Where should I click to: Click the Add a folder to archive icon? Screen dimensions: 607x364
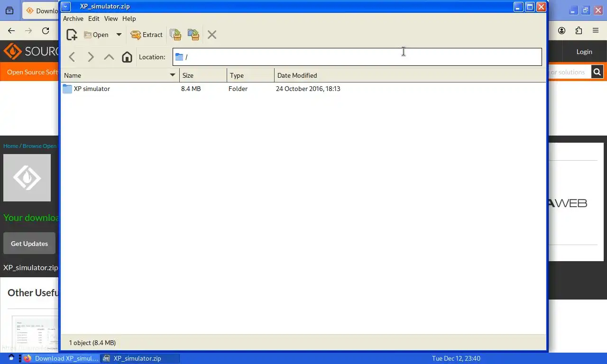pyautogui.click(x=193, y=35)
